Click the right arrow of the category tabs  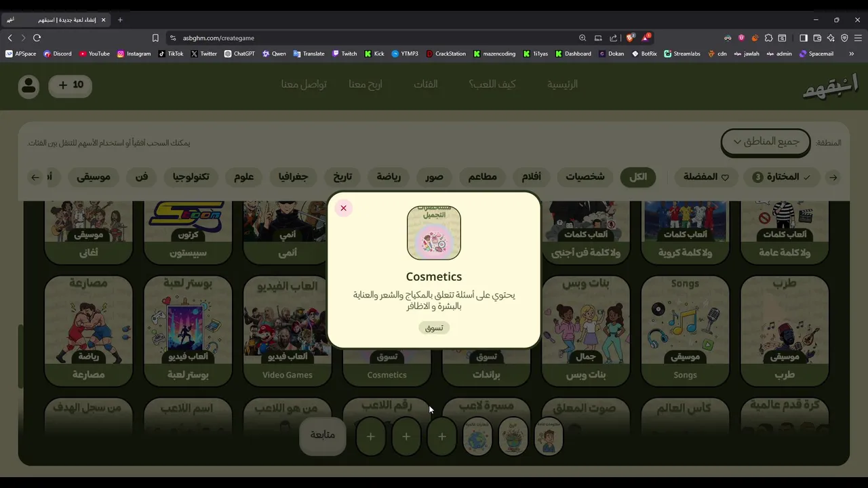(833, 178)
